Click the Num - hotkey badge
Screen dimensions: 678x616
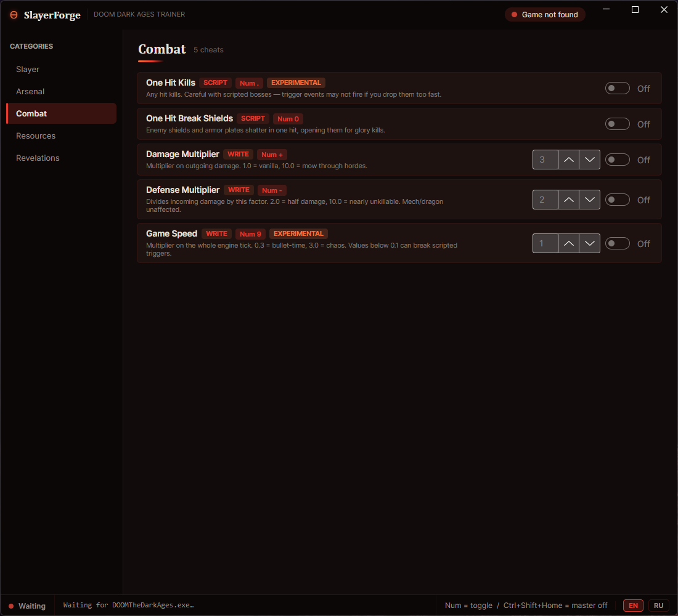(x=272, y=190)
